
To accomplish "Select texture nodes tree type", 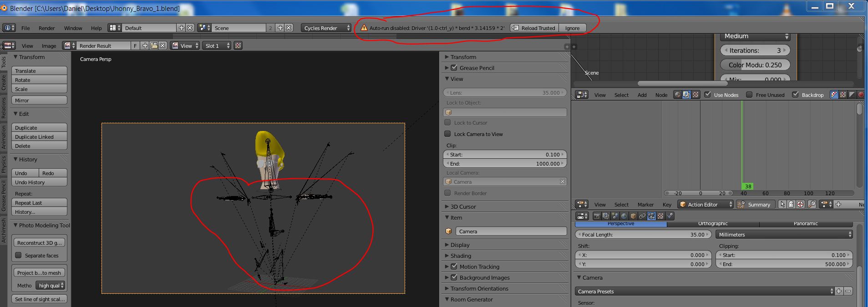I will point(695,95).
